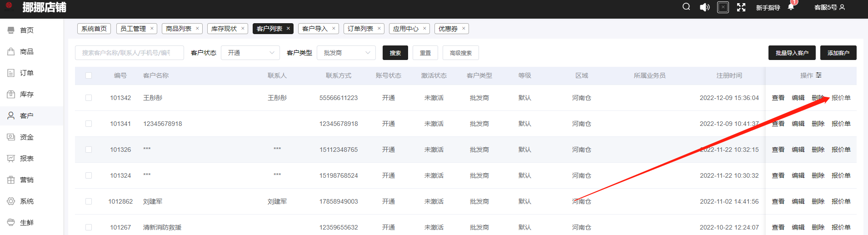This screenshot has height=235, width=868.
Task: Switch to the 员工管理 tab
Action: pyautogui.click(x=133, y=29)
